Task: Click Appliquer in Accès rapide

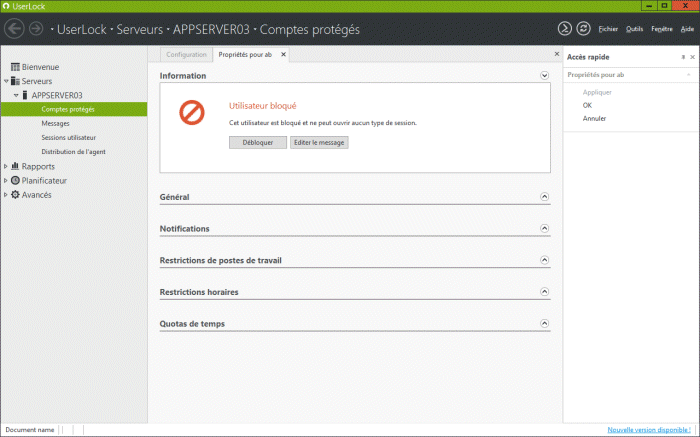Action: [x=597, y=92]
